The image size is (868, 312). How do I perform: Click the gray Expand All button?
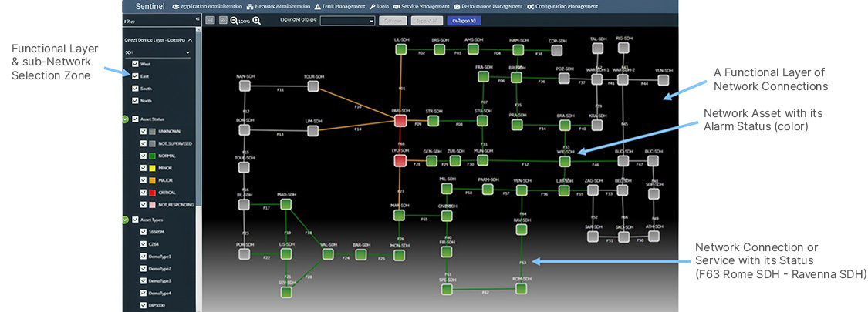(426, 21)
